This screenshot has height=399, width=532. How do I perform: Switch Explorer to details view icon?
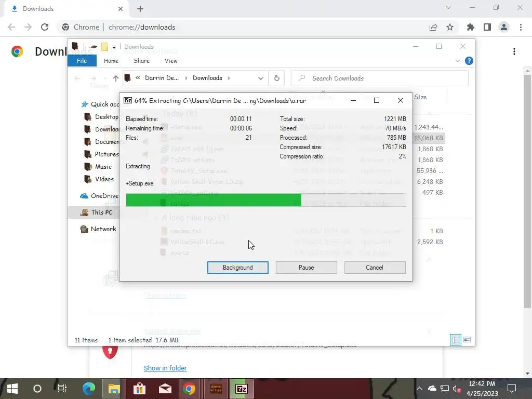pyautogui.click(x=456, y=340)
